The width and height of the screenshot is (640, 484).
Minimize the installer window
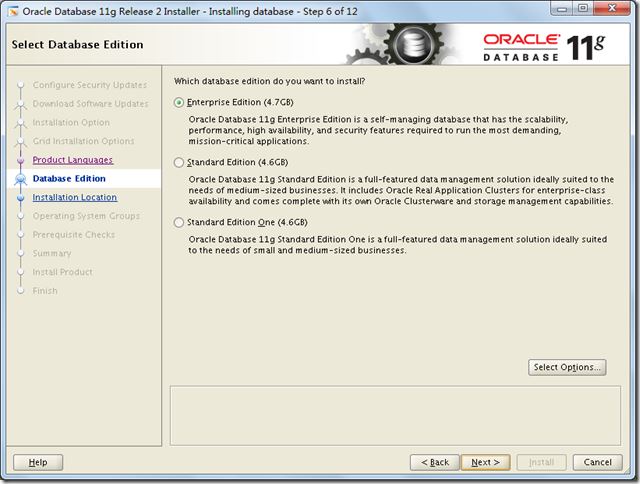(x=562, y=9)
